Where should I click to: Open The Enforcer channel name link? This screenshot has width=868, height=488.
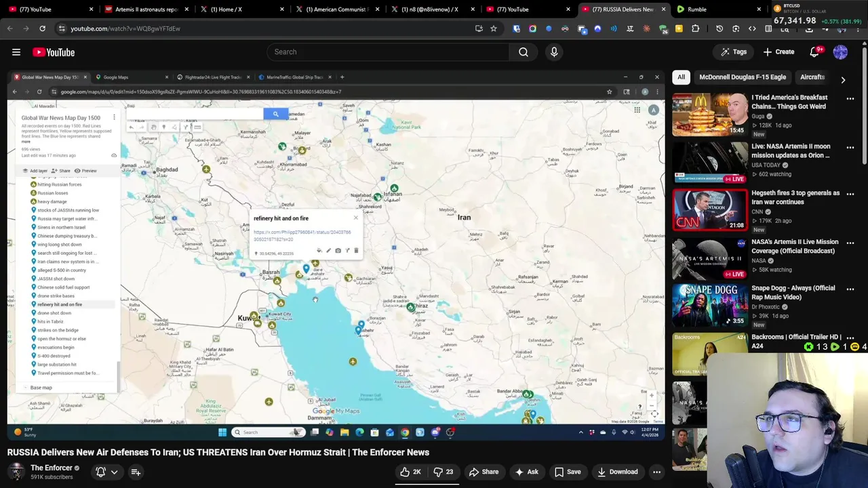[52, 468]
